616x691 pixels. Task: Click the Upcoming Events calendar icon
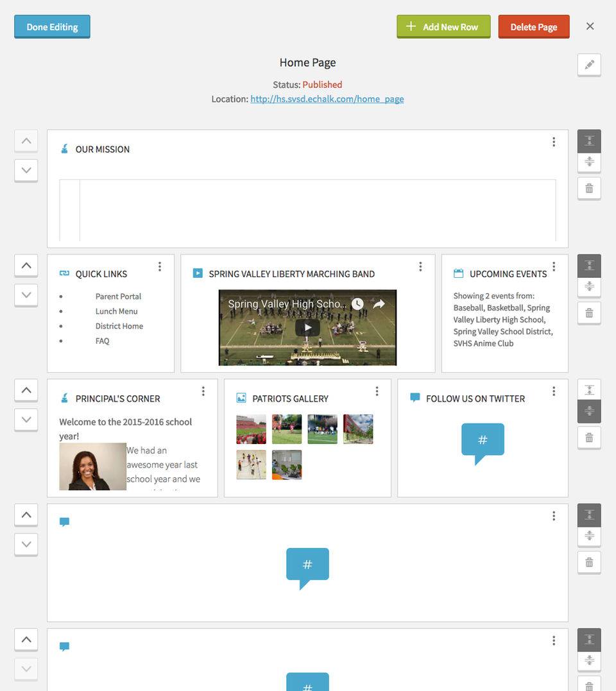[458, 273]
